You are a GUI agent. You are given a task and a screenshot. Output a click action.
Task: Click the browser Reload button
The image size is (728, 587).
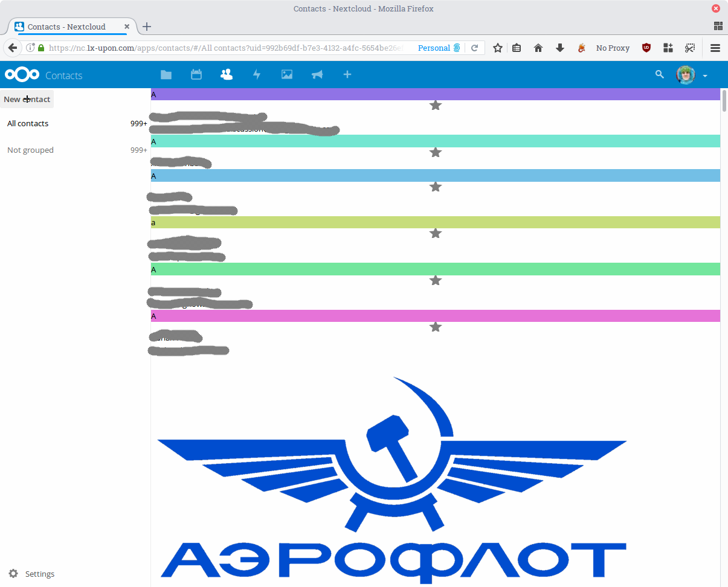click(x=475, y=48)
